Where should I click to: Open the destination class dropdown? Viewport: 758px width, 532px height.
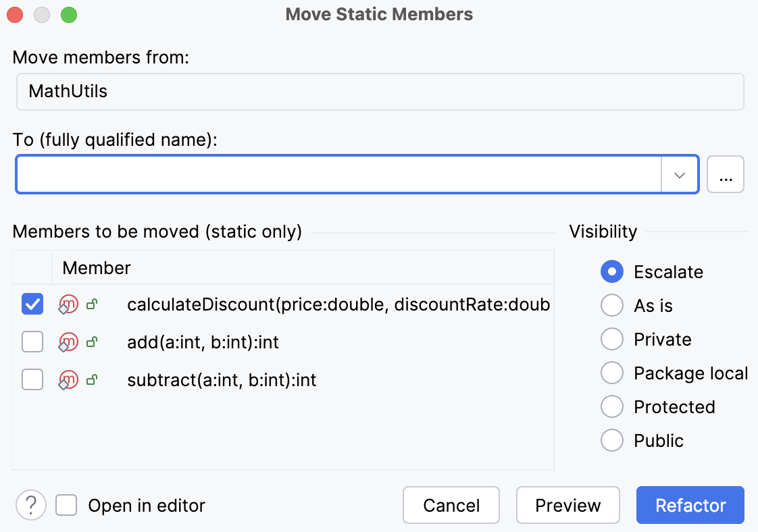click(x=679, y=174)
